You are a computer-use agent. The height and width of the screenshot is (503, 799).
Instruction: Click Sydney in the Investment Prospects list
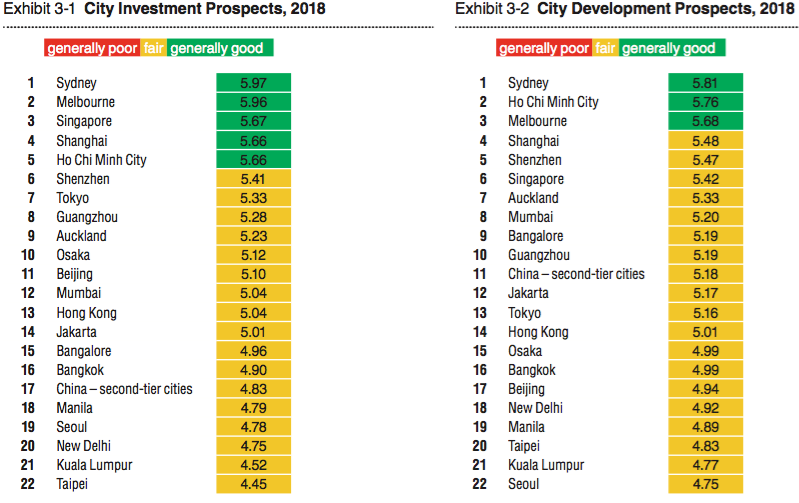(76, 83)
